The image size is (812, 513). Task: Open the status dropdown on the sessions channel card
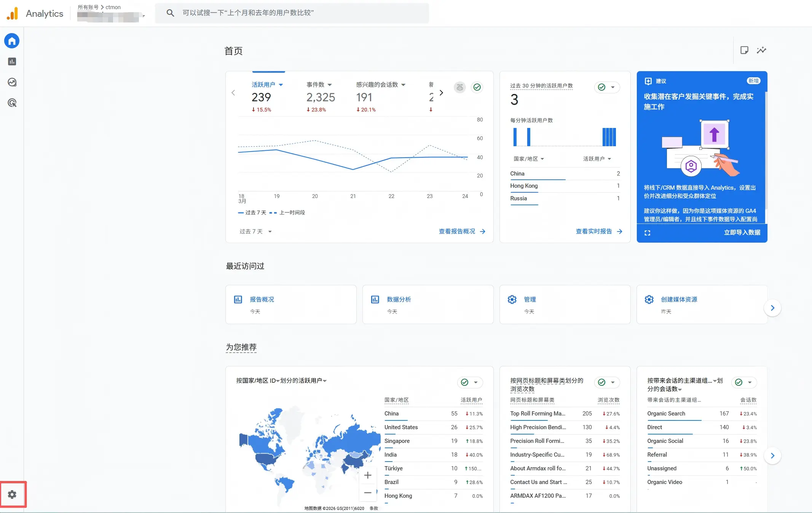744,382
